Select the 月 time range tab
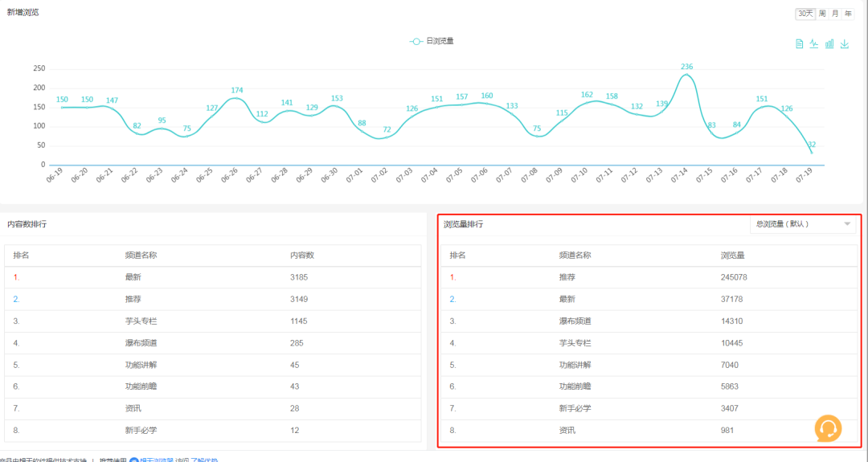Viewport: 868px width, 462px height. tap(835, 14)
